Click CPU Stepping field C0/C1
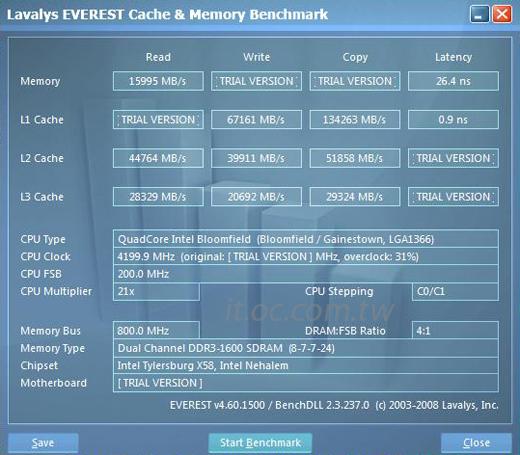This screenshot has width=520, height=455. click(455, 292)
